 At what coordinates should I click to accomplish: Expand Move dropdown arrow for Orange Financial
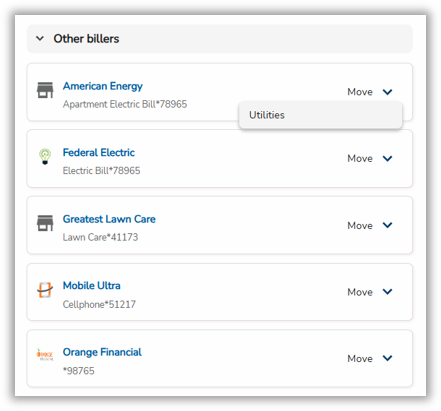coord(387,358)
